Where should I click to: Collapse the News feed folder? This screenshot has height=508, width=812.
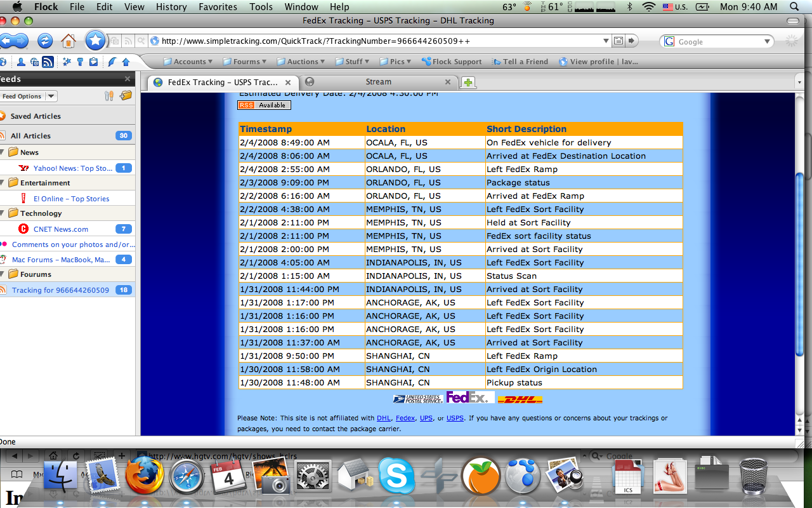click(3, 152)
